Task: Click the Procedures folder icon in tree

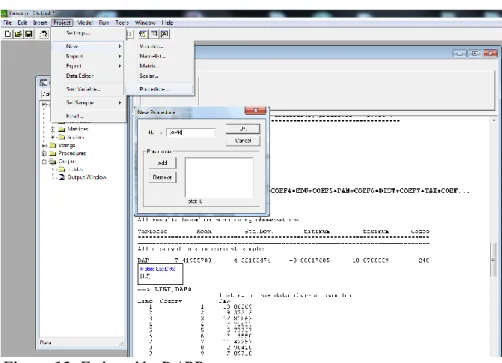Action: pos(53,153)
